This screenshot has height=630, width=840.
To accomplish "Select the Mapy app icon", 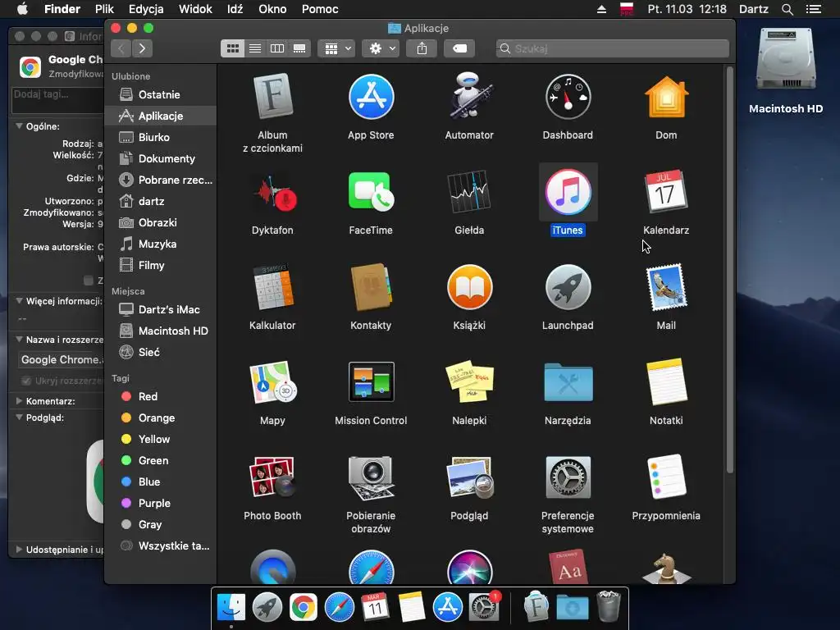I will (272, 382).
